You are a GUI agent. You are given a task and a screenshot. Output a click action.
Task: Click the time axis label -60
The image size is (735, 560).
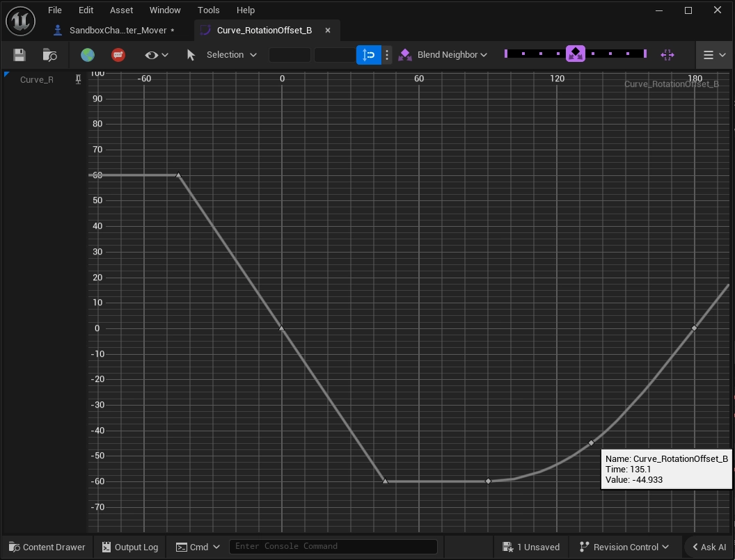144,78
